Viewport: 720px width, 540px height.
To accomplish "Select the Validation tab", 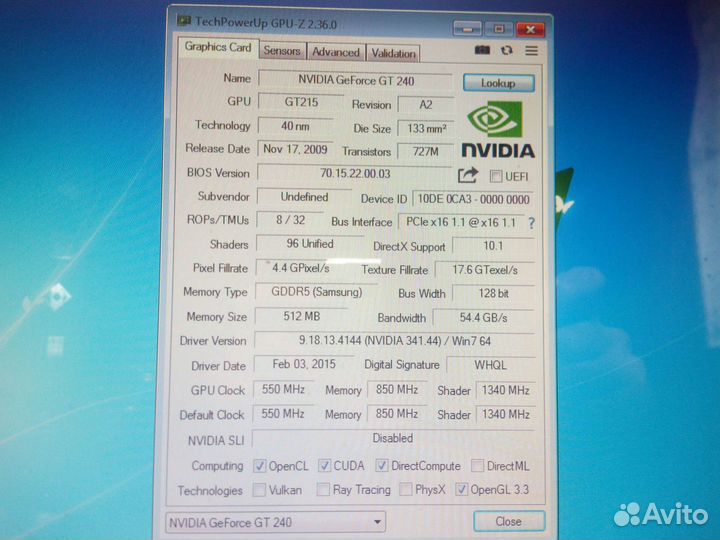I will 393,53.
